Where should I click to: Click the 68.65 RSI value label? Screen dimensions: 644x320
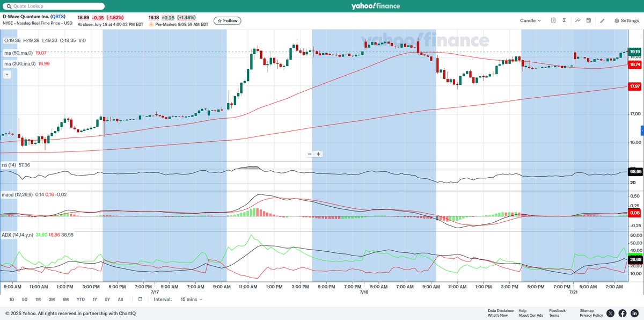[x=635, y=171]
